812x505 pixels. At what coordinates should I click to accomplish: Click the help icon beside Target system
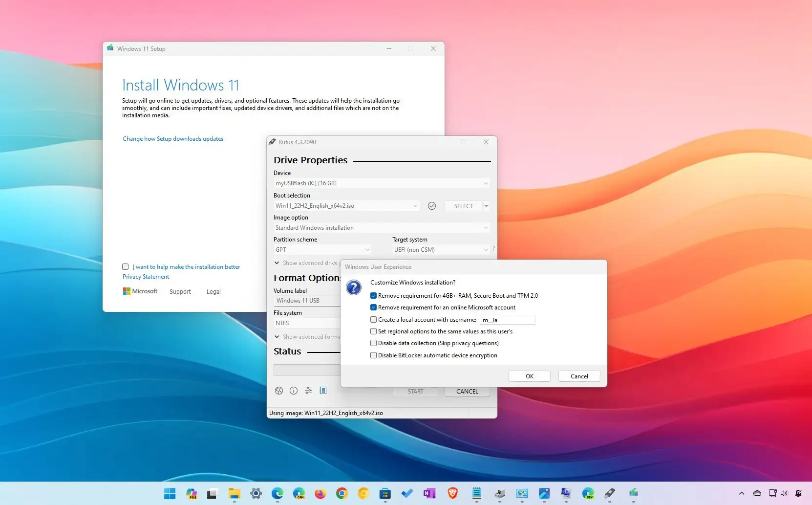click(493, 249)
